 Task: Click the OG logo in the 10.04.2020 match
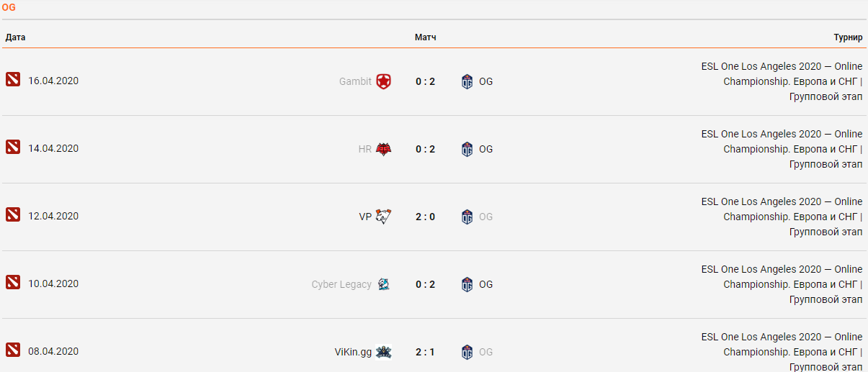(x=467, y=284)
